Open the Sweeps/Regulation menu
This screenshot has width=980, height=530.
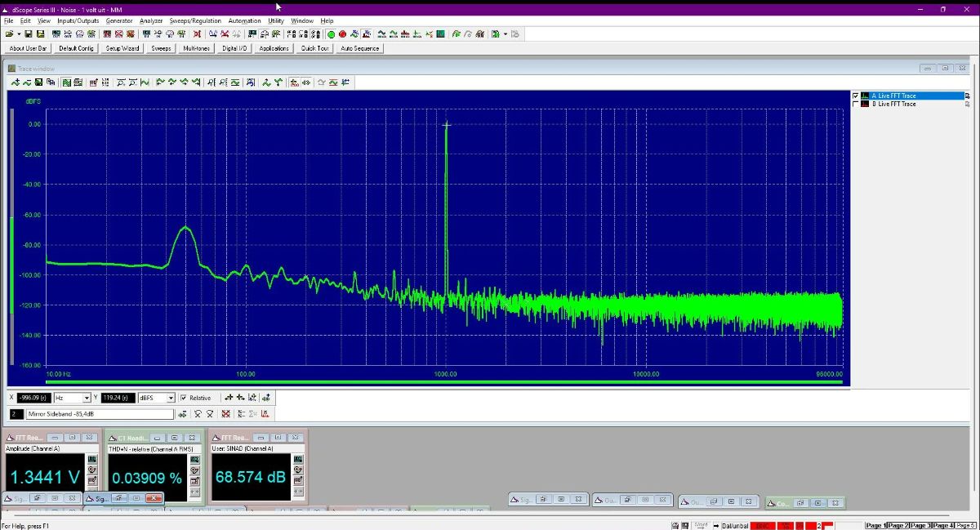195,20
